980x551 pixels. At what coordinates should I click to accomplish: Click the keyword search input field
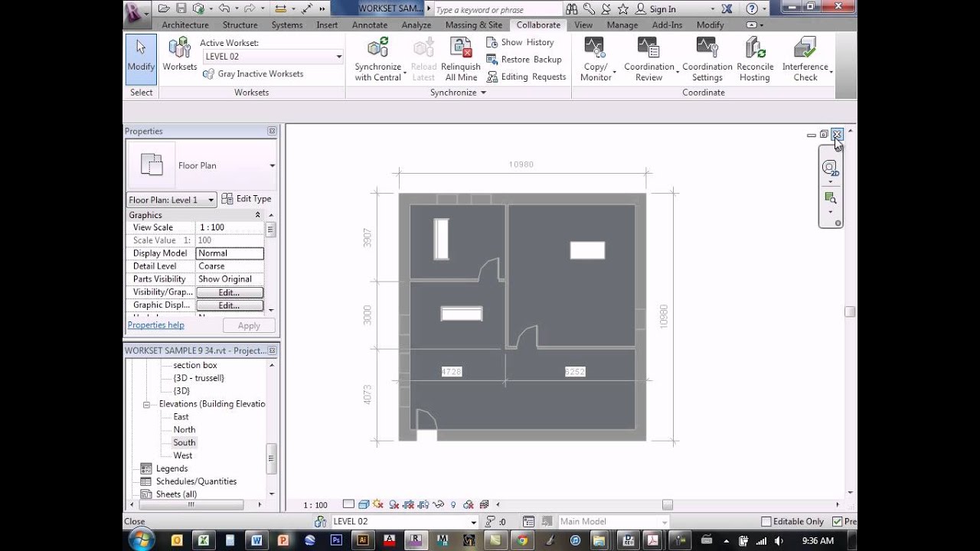(498, 9)
